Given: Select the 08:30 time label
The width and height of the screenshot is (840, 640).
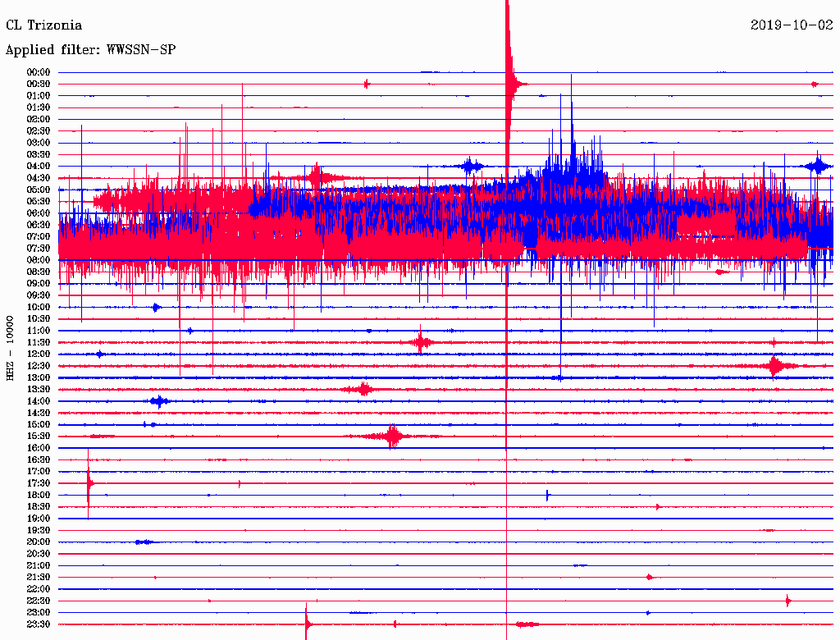Looking at the screenshot, I should coord(39,272).
